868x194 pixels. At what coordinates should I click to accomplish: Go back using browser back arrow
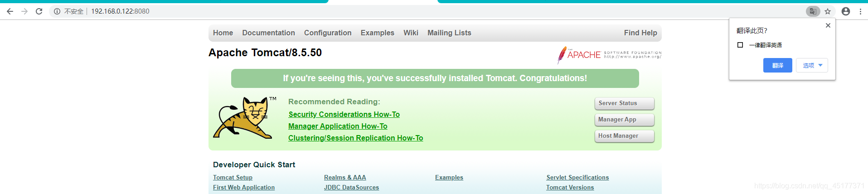point(10,11)
